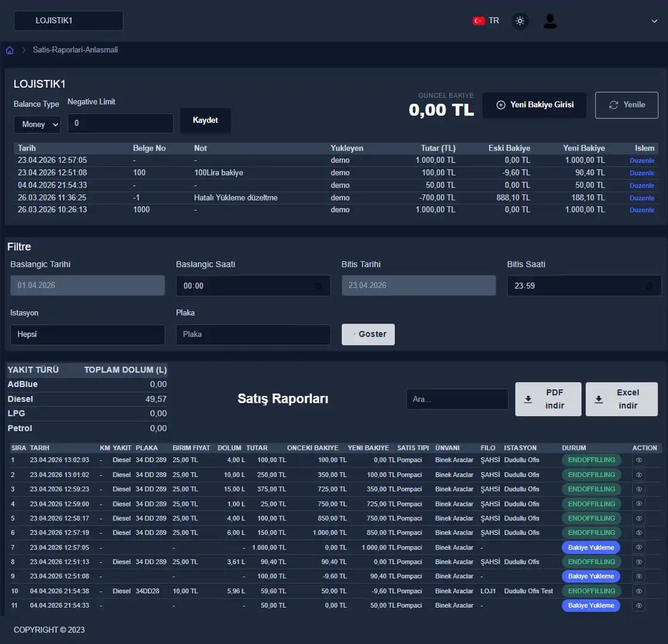
Task: Open the user profile avatar icon
Action: pos(550,21)
